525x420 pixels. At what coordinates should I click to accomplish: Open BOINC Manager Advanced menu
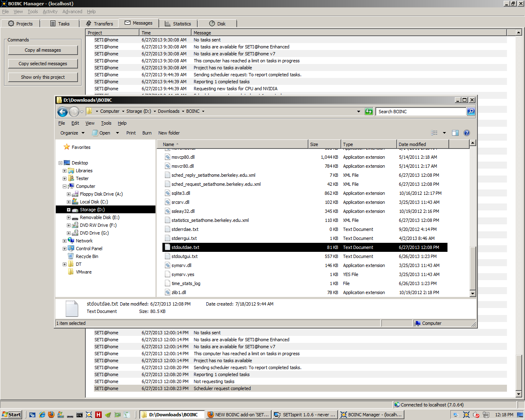click(x=72, y=11)
